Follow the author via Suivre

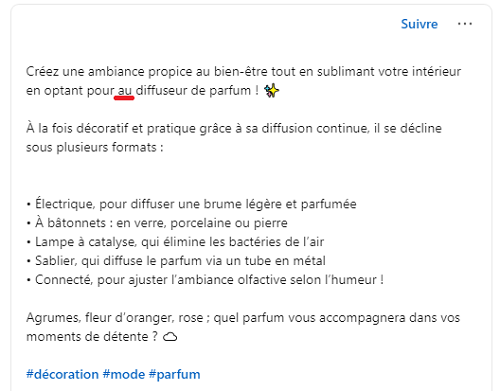coord(419,24)
